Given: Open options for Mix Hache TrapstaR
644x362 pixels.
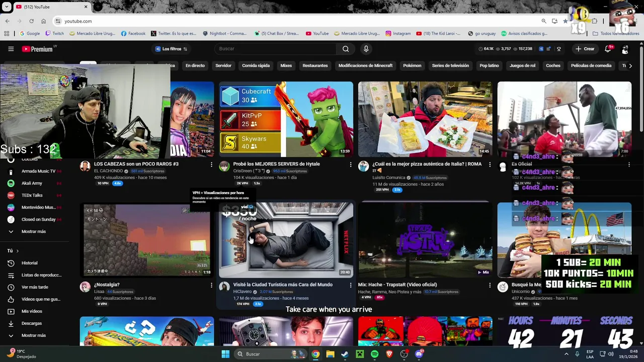Looking at the screenshot, I should 490,285.
